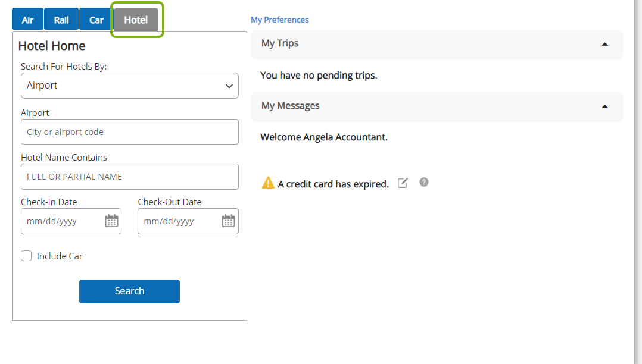The width and height of the screenshot is (642, 364).
Task: Click the blue Search button
Action: pos(129,291)
